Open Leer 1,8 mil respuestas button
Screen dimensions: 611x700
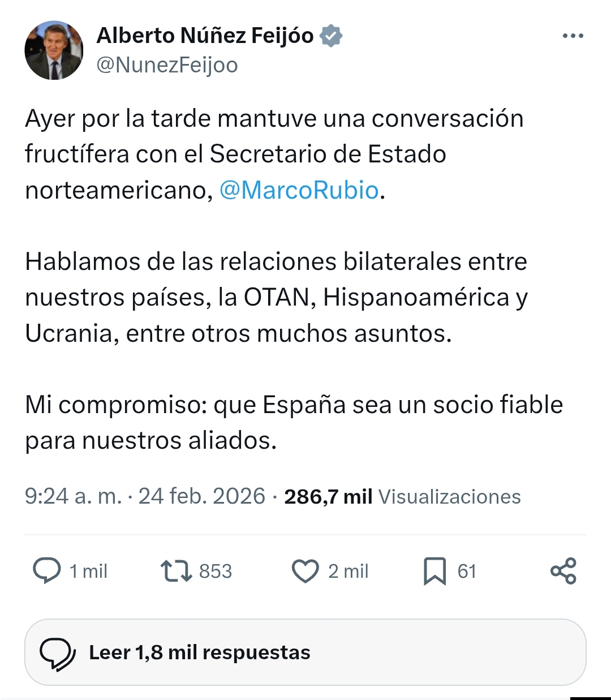[305, 652]
